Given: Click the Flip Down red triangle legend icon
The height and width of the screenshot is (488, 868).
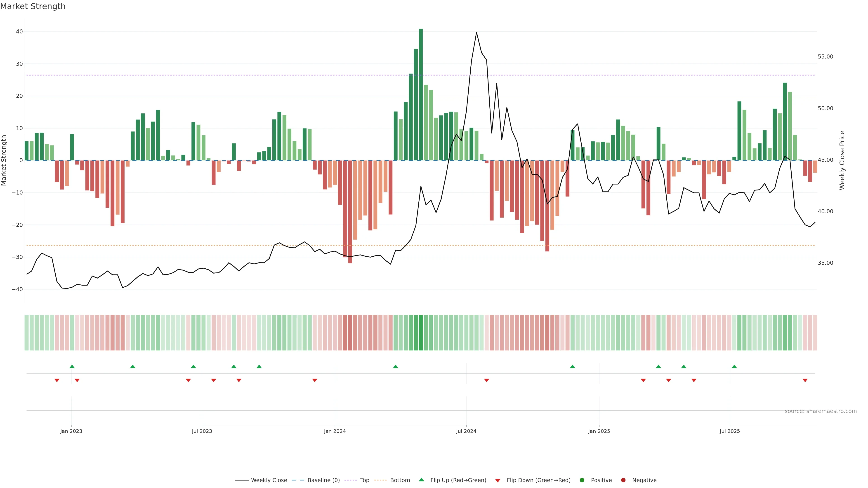Looking at the screenshot, I should [x=498, y=481].
